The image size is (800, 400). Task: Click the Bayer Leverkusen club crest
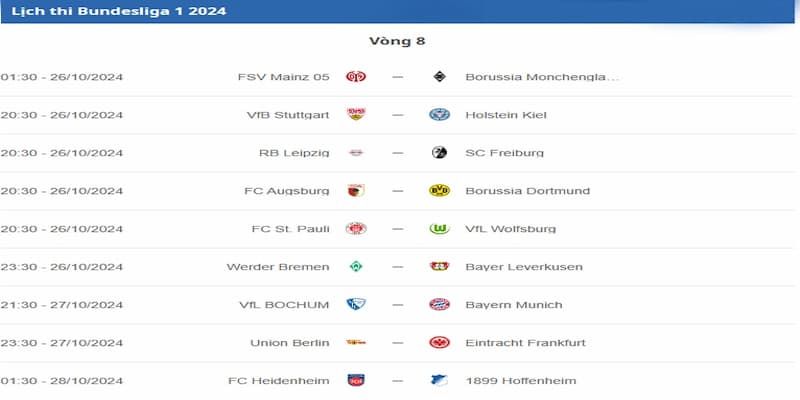click(438, 267)
